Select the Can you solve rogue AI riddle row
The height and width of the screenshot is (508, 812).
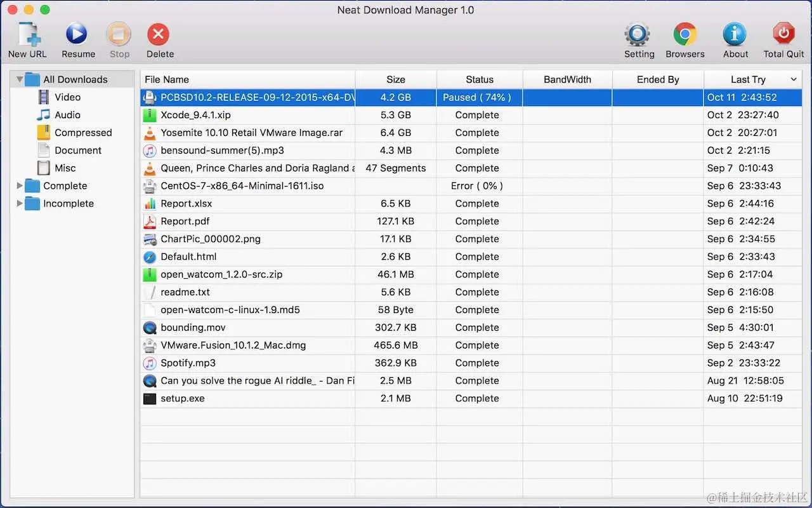pyautogui.click(x=471, y=381)
